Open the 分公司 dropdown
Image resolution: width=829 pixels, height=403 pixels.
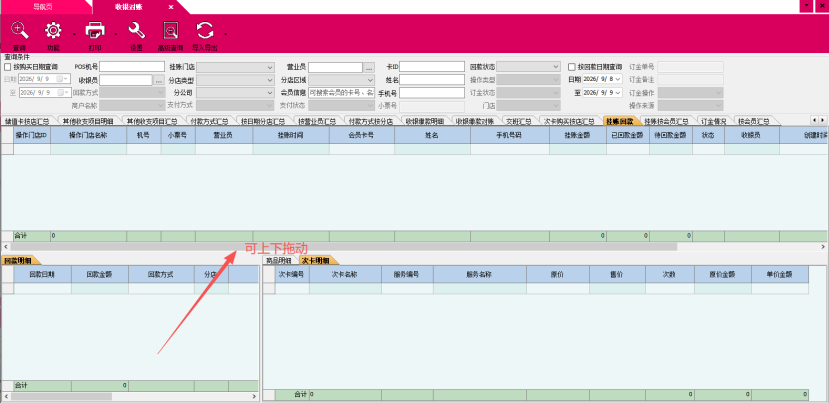[235, 93]
